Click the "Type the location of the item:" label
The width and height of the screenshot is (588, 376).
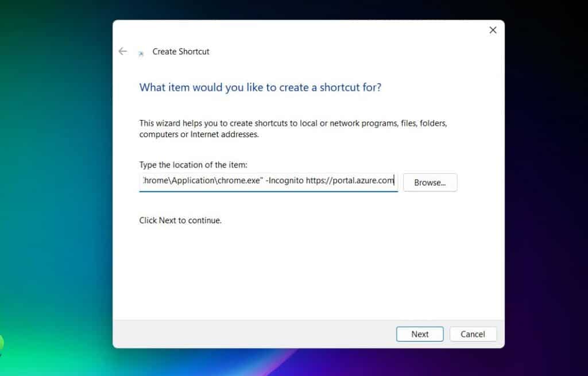193,165
